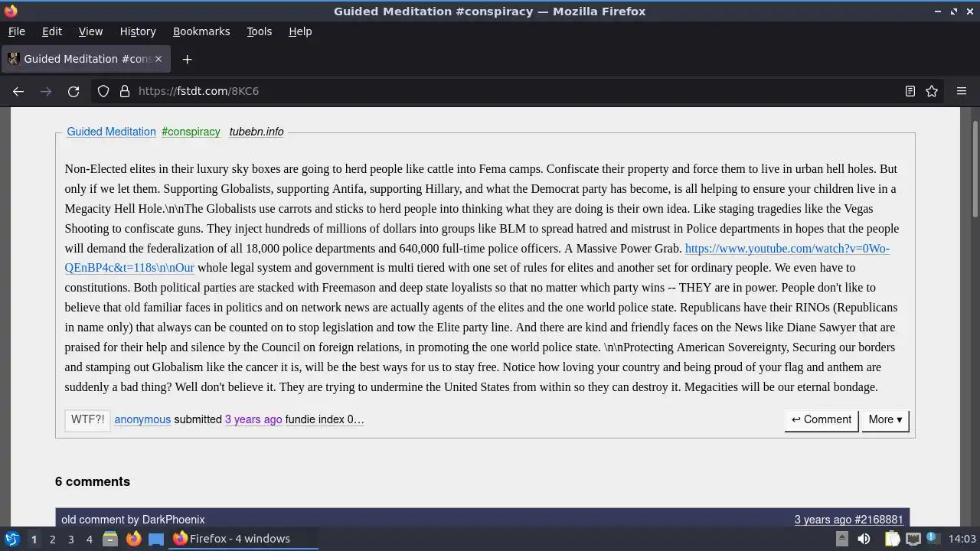
Task: Open the '3 years ago' submission link
Action: [x=253, y=419]
